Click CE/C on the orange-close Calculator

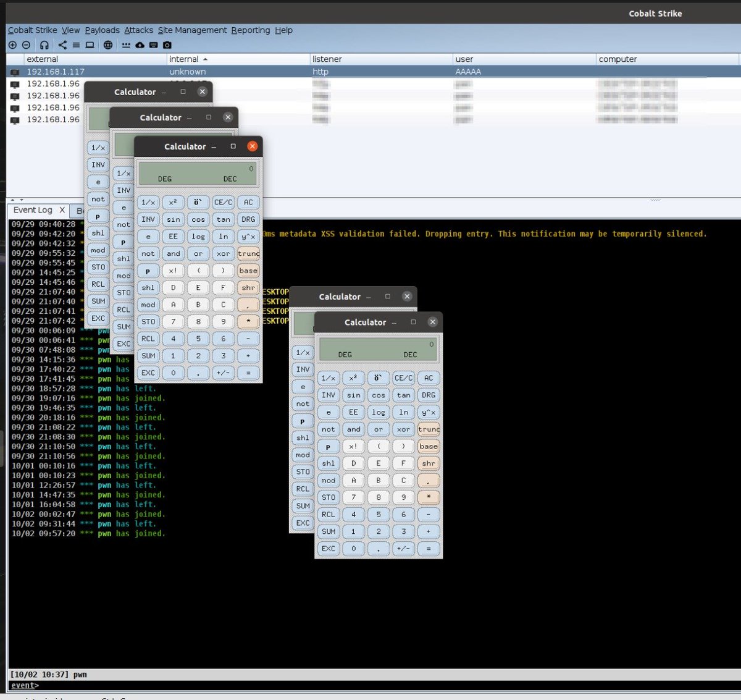point(224,203)
